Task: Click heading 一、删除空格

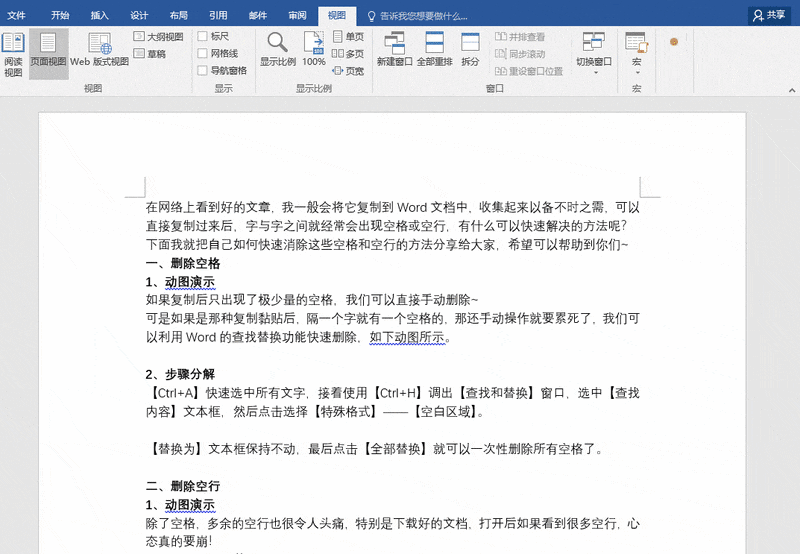Action: [x=183, y=263]
